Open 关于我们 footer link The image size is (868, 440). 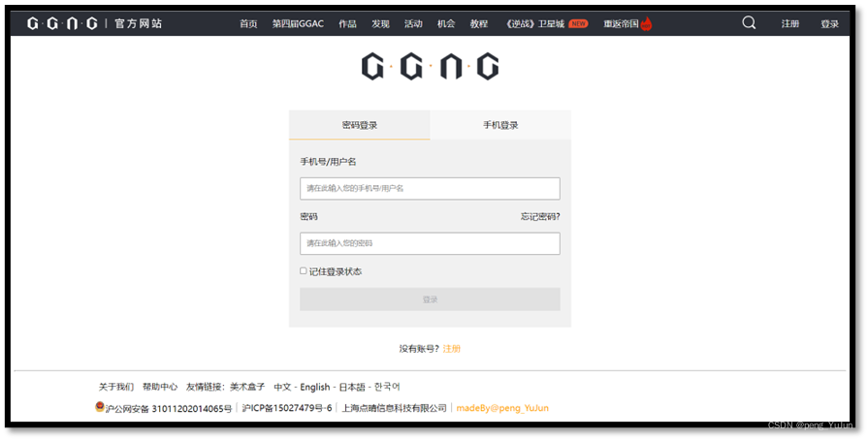116,387
